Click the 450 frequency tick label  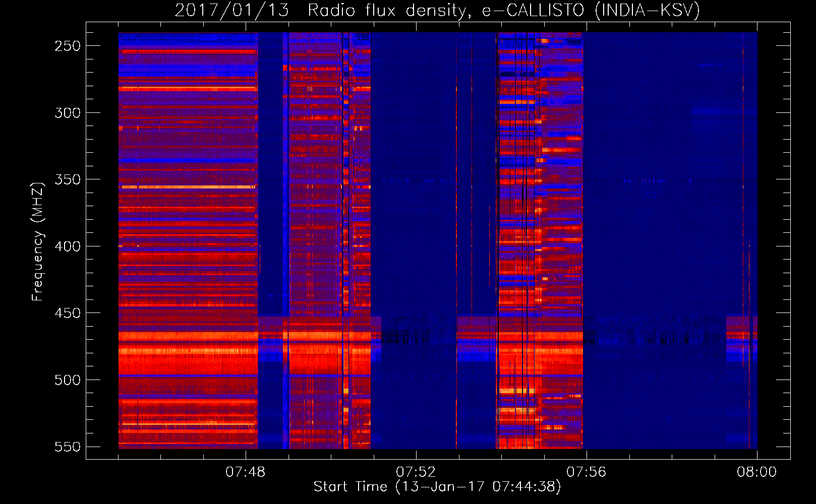coord(68,313)
